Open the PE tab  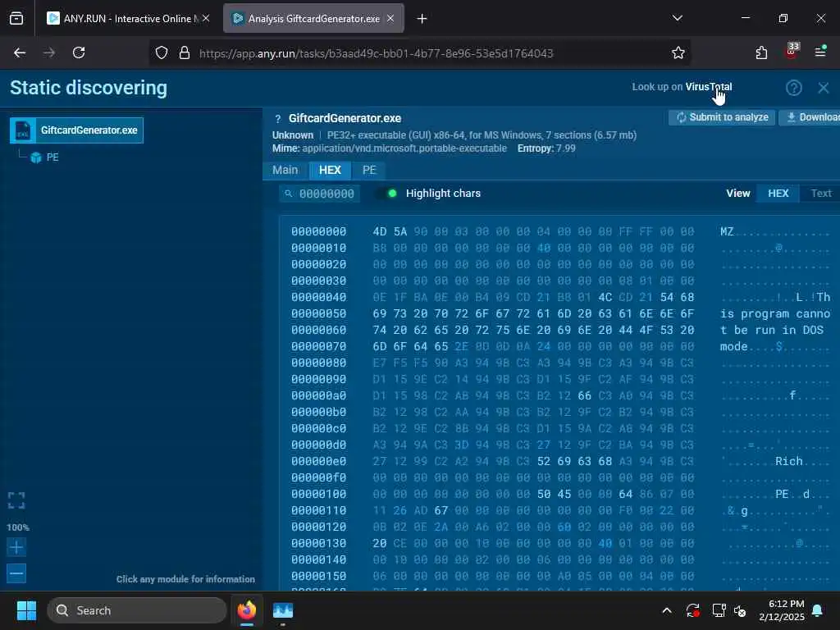369,170
